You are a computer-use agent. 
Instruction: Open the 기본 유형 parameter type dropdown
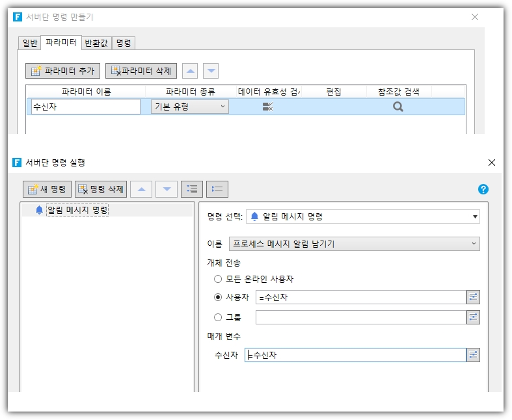190,107
